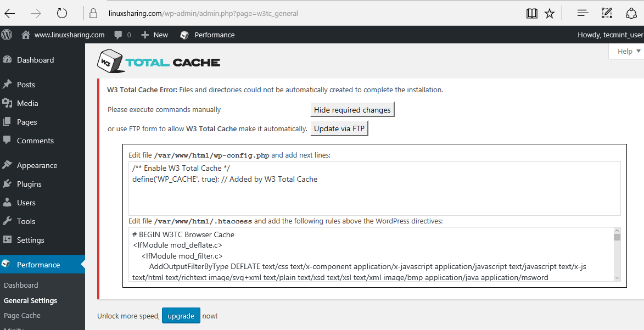Viewport: 644px width, 330px height.
Task: Open Plugins in the sidebar menu
Action: pos(29,184)
